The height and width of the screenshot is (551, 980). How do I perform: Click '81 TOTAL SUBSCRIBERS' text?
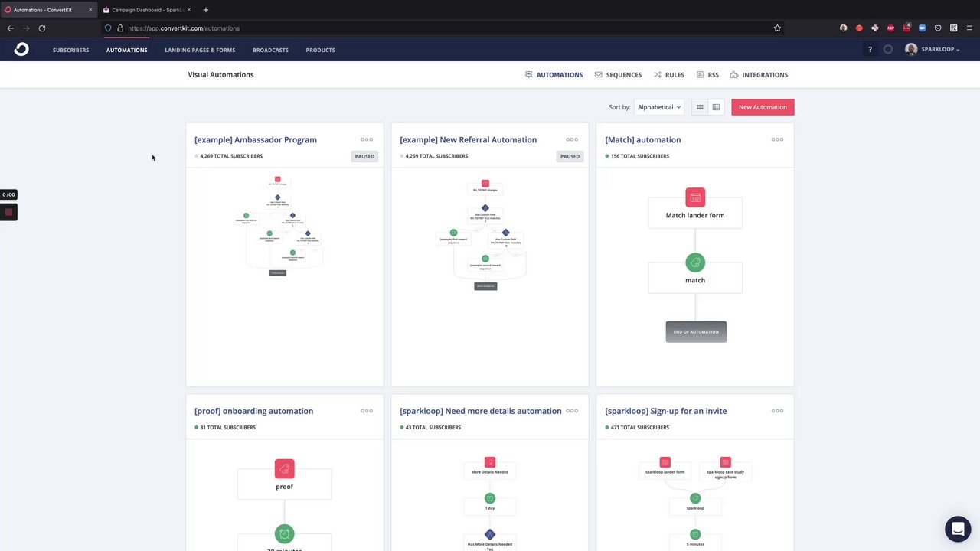tap(228, 428)
